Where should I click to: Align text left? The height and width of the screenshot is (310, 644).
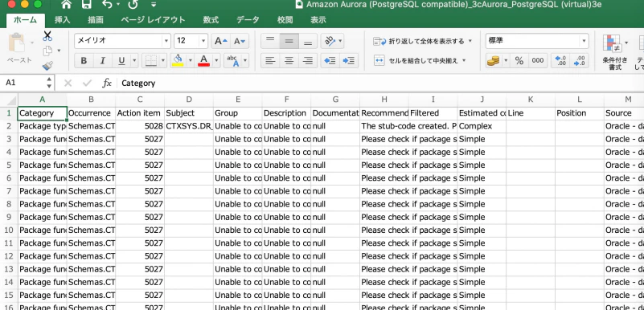[270, 61]
